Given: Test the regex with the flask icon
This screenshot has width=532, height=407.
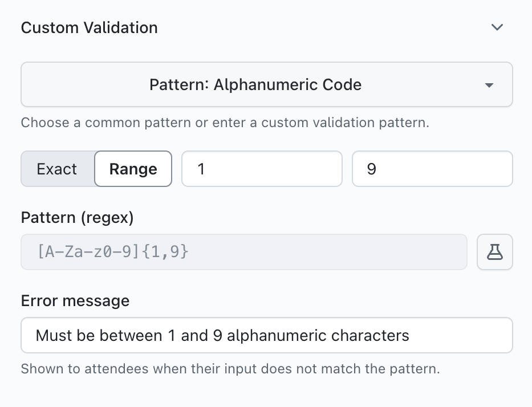Looking at the screenshot, I should point(494,252).
